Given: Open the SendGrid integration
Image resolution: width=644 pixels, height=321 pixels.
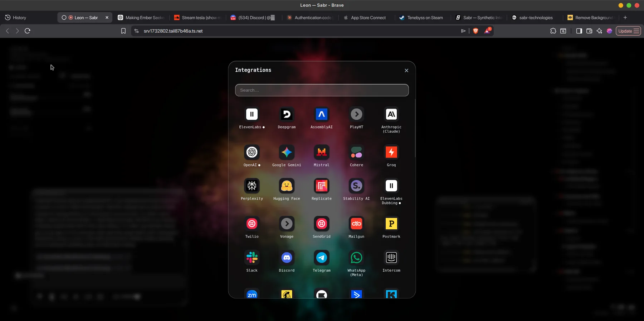Looking at the screenshot, I should click(322, 224).
